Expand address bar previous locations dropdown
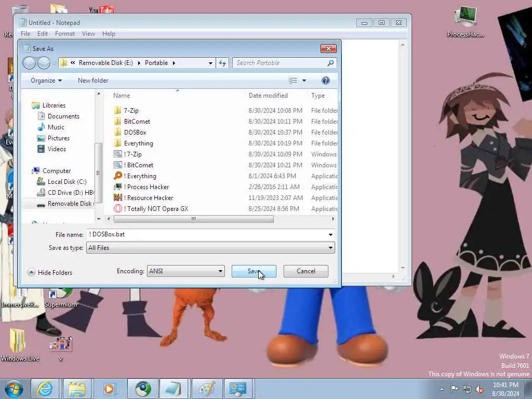This screenshot has width=532, height=399. (210, 63)
